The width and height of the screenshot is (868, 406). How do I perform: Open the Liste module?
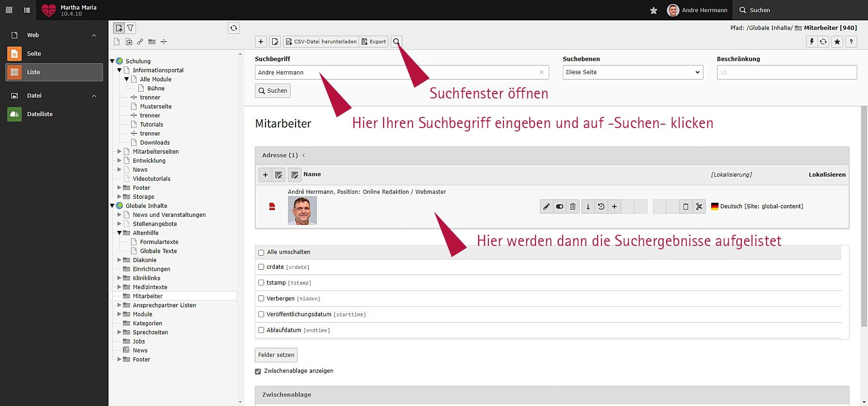pyautogui.click(x=54, y=72)
